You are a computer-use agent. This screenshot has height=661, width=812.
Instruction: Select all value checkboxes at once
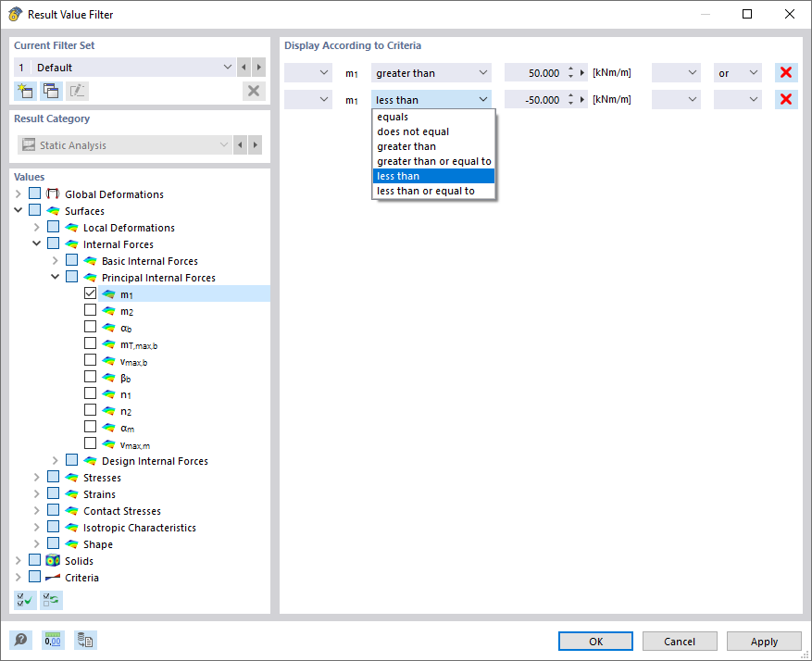coord(25,600)
